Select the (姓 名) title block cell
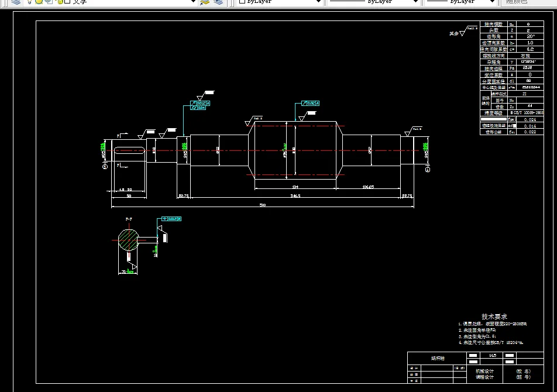 click(523, 371)
